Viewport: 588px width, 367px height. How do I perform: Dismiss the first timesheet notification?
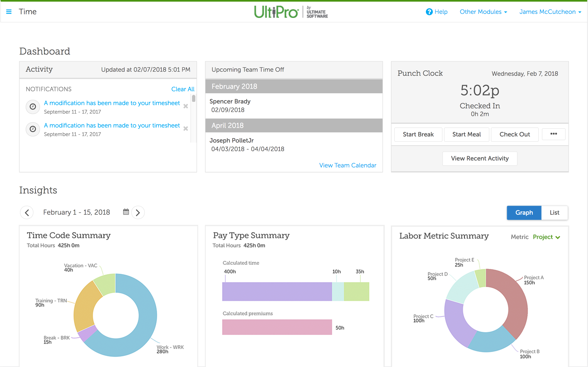[x=186, y=106]
